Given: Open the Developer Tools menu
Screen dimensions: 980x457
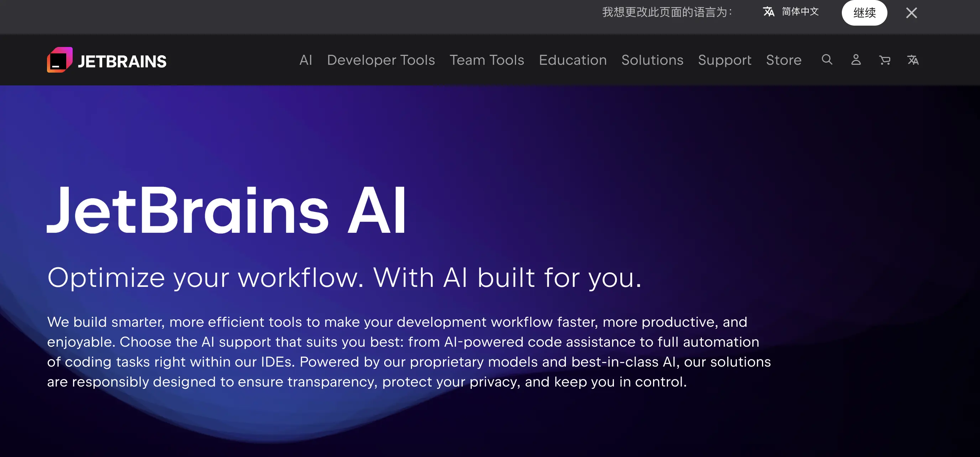Looking at the screenshot, I should pos(381,60).
